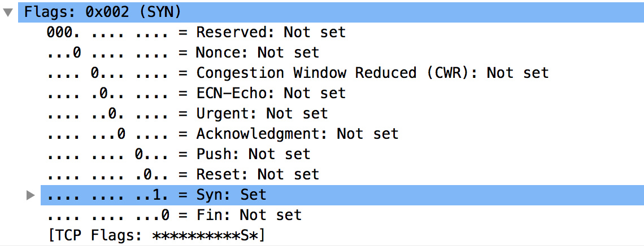This screenshot has height=246, width=644.
Task: Expand the Syn: Set row arrow
Action: (31, 195)
